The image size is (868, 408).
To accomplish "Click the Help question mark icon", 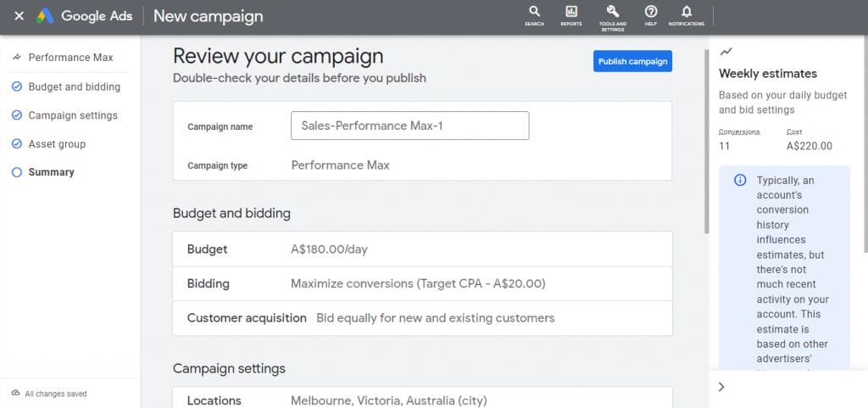I will [x=651, y=12].
